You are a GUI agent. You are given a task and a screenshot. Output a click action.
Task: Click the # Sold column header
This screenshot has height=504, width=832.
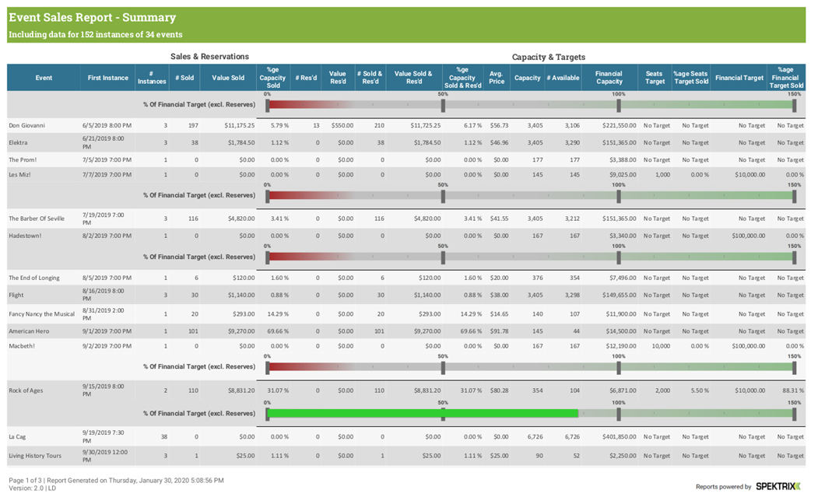click(184, 78)
